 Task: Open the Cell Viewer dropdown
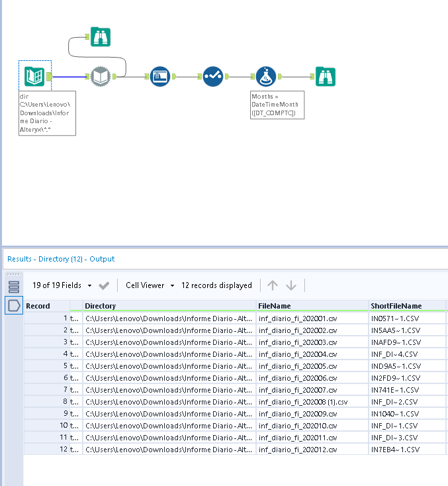click(150, 285)
